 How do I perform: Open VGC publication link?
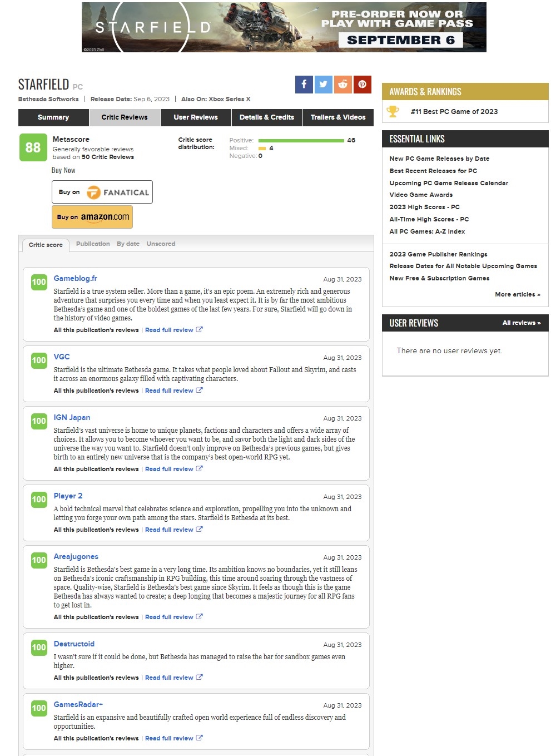pos(62,357)
